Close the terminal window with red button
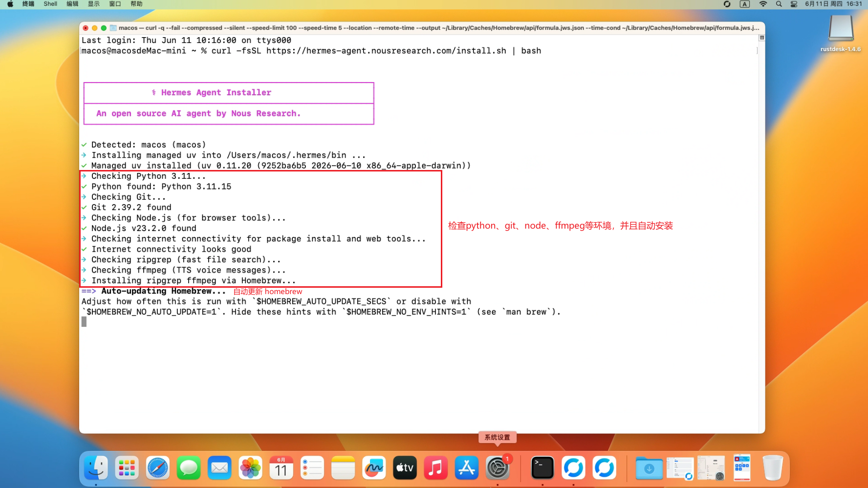The image size is (868, 488). click(86, 28)
